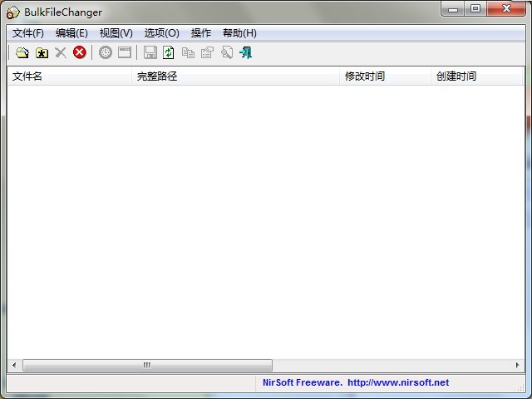Visit the http://www.nirsoft.net link

tap(397, 383)
